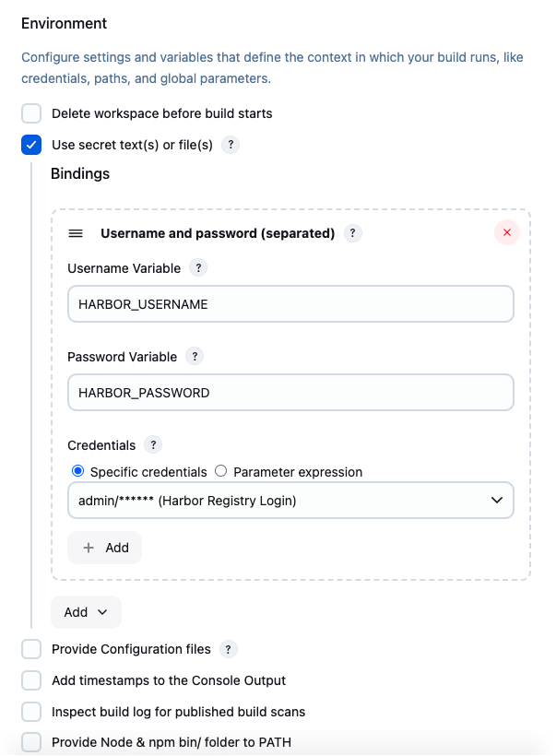Enable Delete workspace before build starts
Image resolution: width=556 pixels, height=756 pixels.
31,113
